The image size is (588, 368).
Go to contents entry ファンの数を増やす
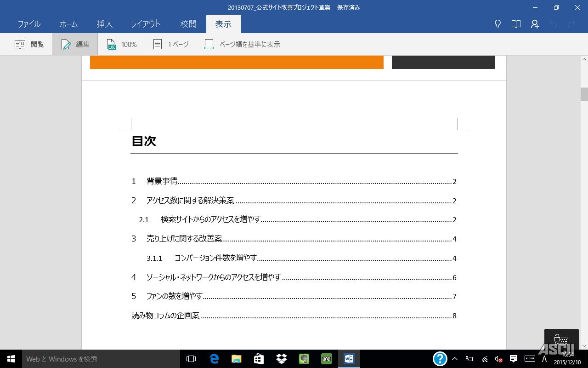[x=294, y=296]
